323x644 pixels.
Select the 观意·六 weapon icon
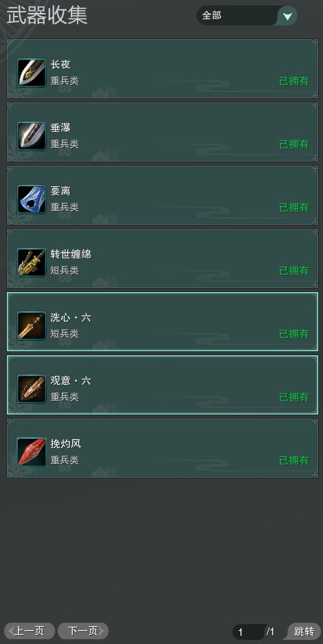tap(32, 389)
